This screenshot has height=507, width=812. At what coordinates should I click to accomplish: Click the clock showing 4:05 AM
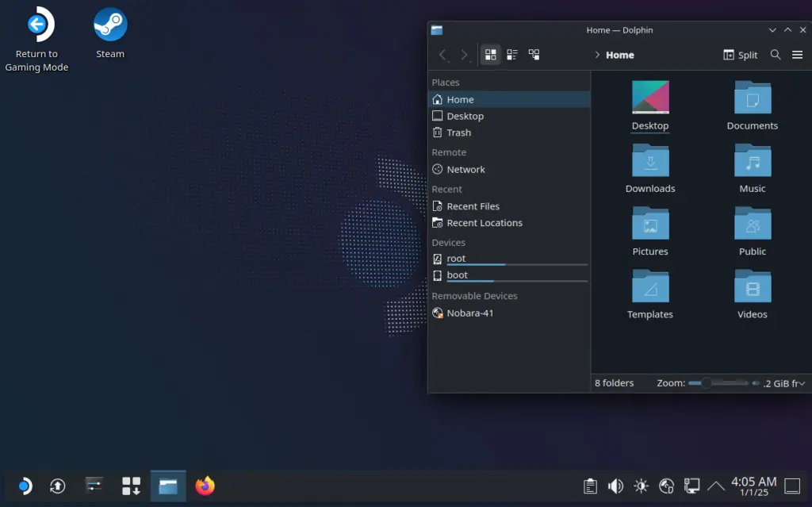click(x=753, y=486)
